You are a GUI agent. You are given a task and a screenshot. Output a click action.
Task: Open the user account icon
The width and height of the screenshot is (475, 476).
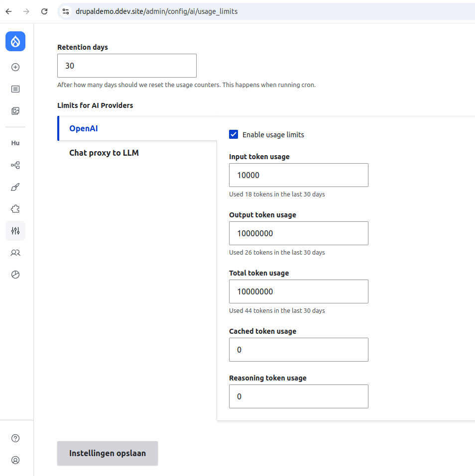coord(15,460)
